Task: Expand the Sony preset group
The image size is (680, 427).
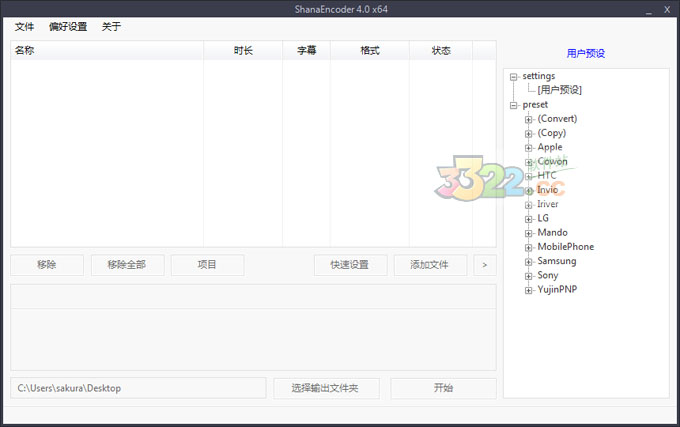Action: (528, 276)
